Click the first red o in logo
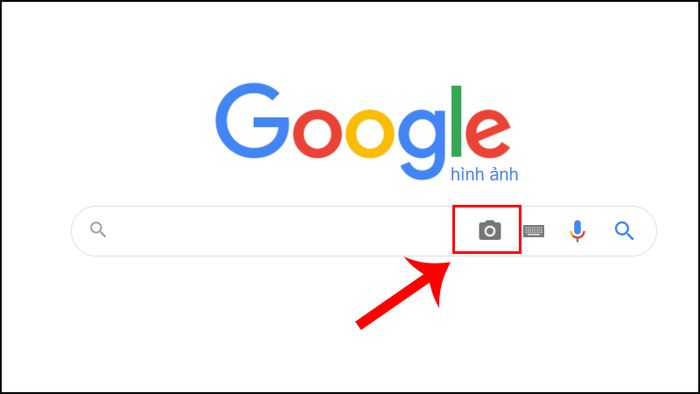 pyautogui.click(x=317, y=133)
